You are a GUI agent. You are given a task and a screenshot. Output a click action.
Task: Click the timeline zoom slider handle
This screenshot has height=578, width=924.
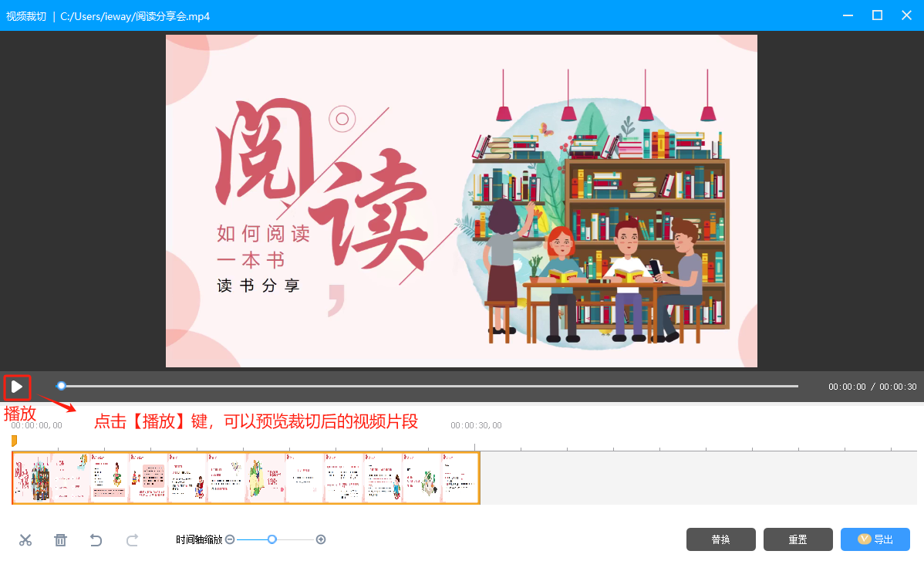point(271,539)
